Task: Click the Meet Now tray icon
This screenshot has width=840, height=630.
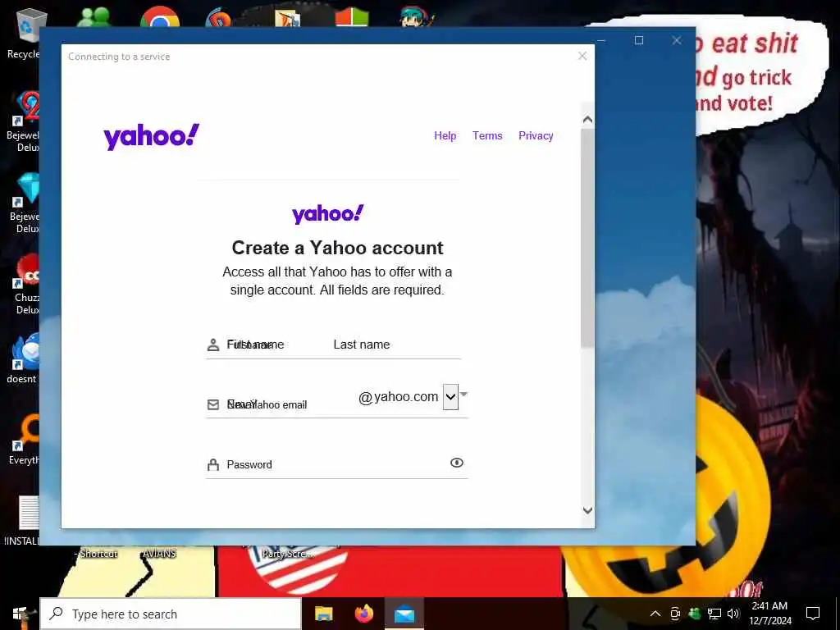Action: [675, 614]
